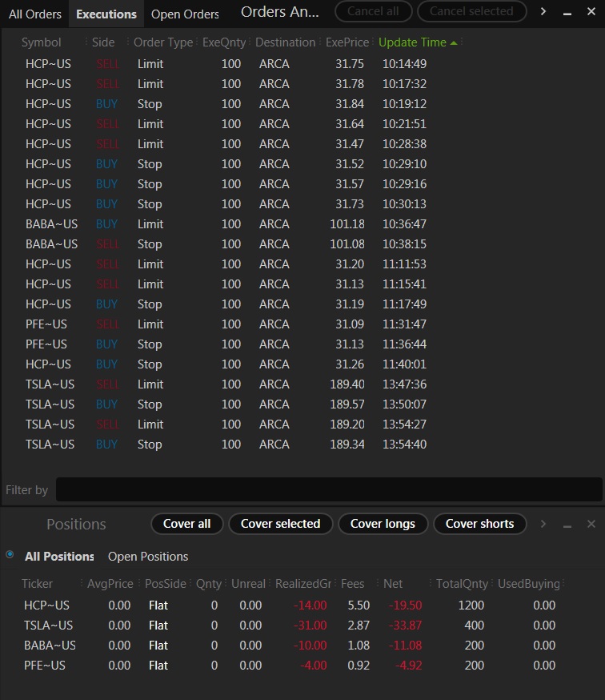Sort positions by Fees header
Viewport: 605px width, 700px height.
click(x=352, y=584)
